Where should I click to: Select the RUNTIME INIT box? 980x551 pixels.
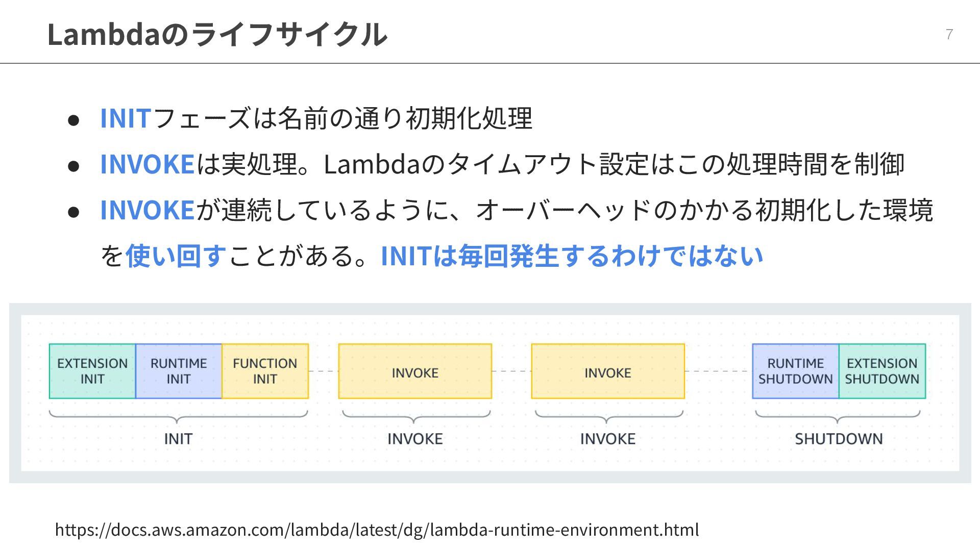(x=179, y=371)
